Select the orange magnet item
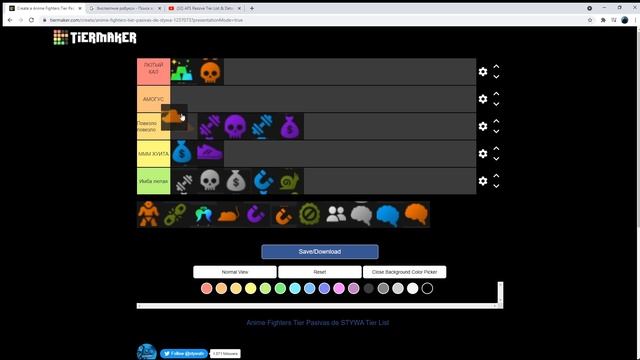The width and height of the screenshot is (640, 360). [283, 215]
